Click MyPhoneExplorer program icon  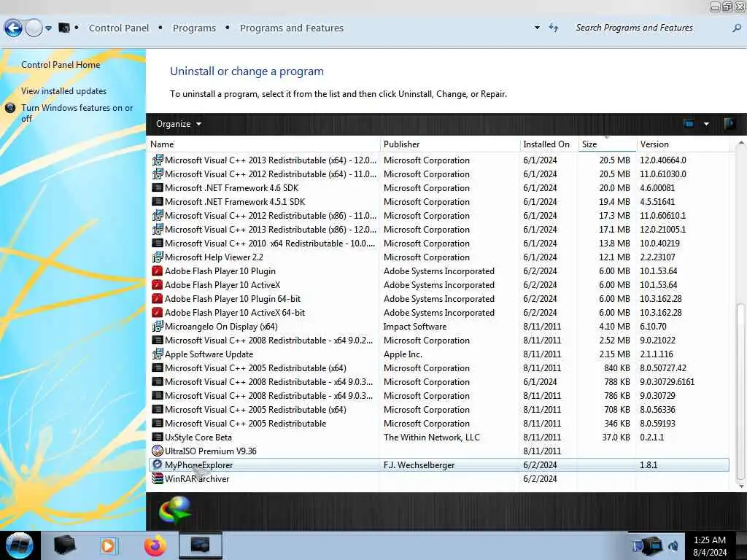[x=158, y=464]
